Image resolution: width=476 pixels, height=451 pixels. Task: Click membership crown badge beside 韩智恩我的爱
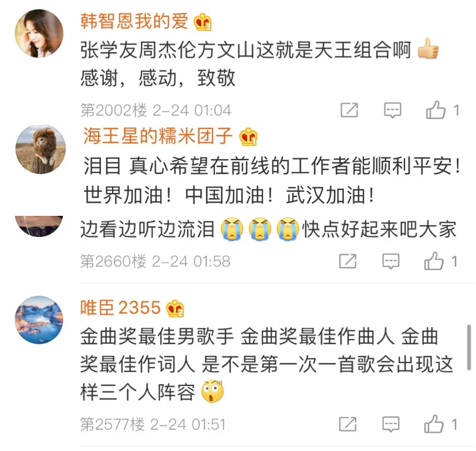[203, 22]
